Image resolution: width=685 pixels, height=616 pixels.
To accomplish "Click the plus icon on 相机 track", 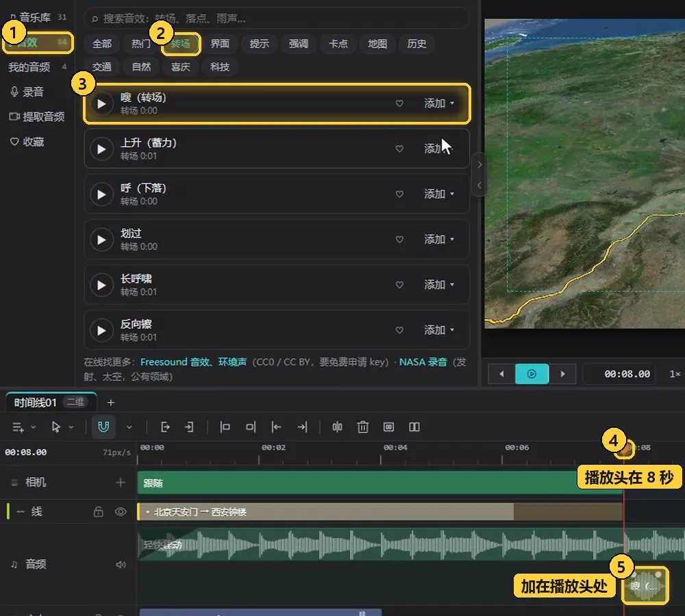I will pos(121,483).
